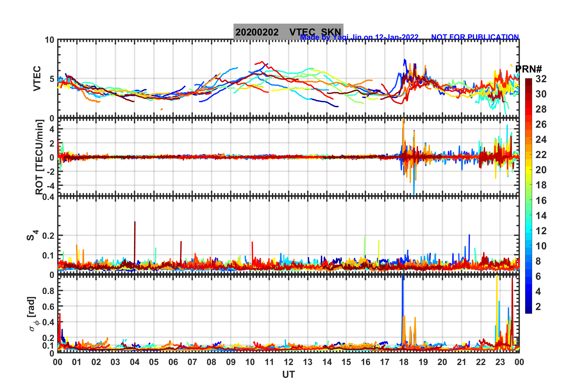Click the PRN colorbar gradient strip

point(528,196)
